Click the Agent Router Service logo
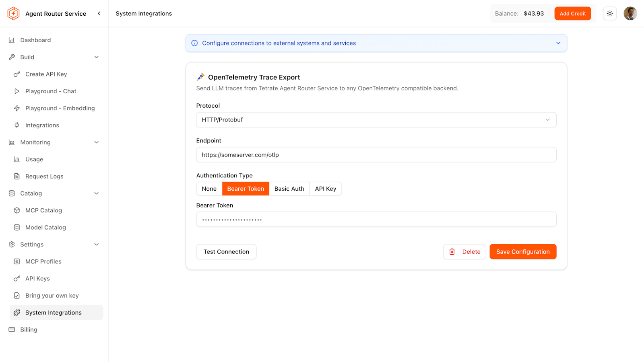Viewport: 644px width, 362px height. tap(14, 14)
